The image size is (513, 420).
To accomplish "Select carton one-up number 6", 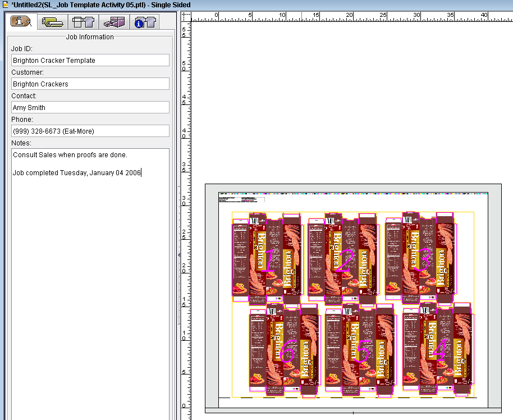I will [285, 350].
